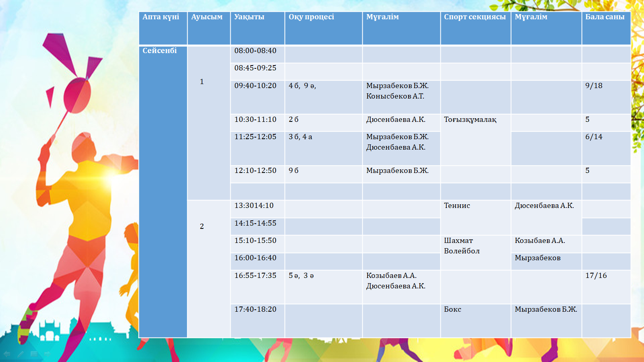Click the class cell '4 б, 9 ә,'
This screenshot has height=362, width=644.
[x=324, y=97]
